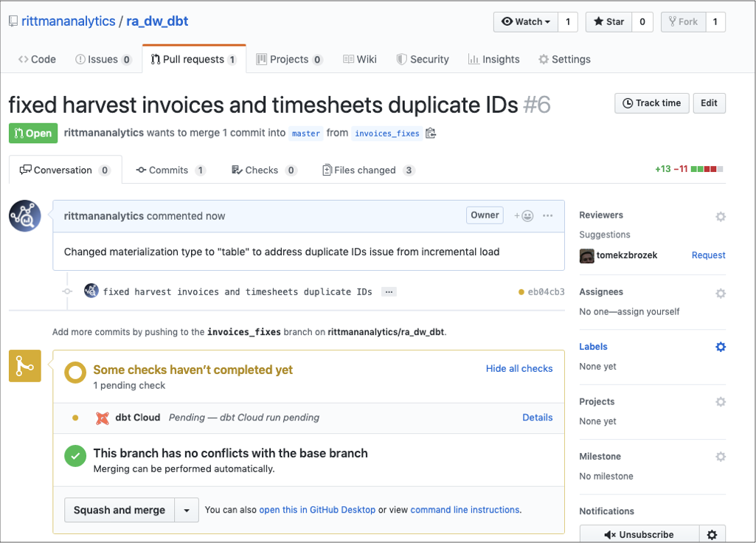The height and width of the screenshot is (543, 756).
Task: Click pending status dot beside eb04cb3
Action: (521, 291)
